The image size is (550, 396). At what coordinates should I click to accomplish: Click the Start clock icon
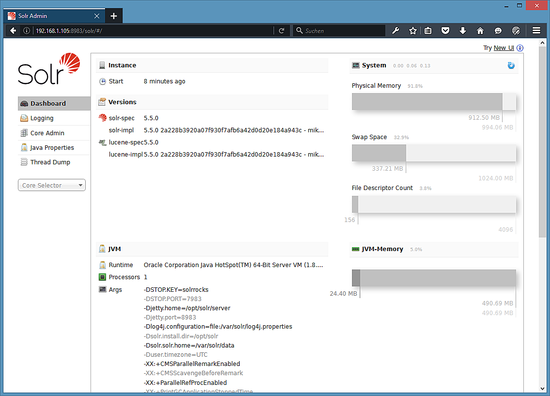coord(102,81)
